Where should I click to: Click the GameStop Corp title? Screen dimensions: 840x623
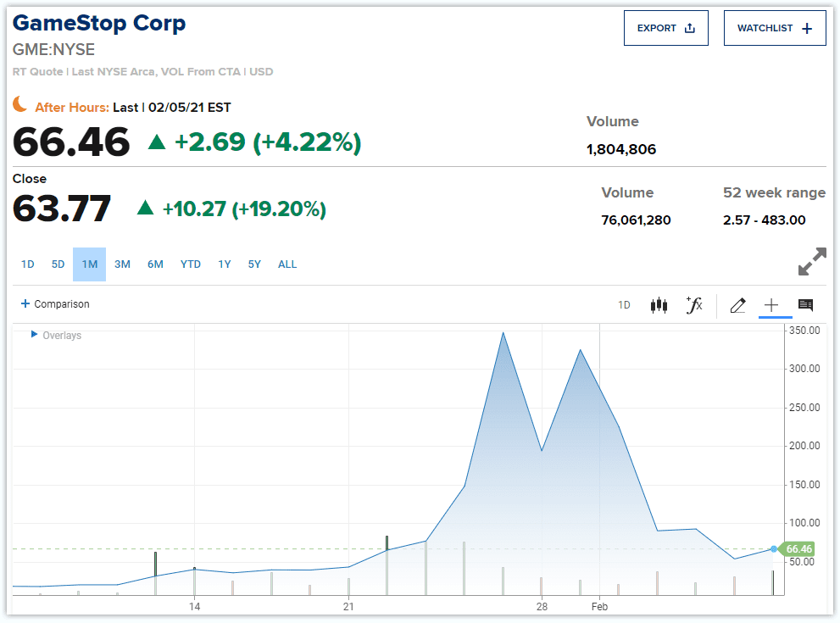click(99, 23)
